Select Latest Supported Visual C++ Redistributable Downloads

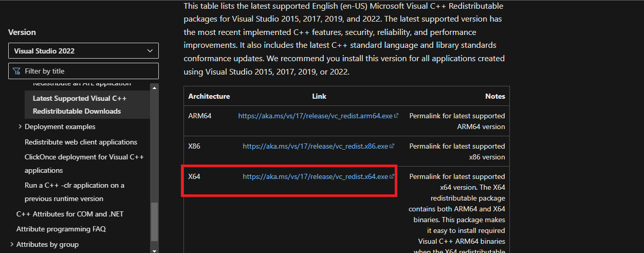click(x=79, y=104)
